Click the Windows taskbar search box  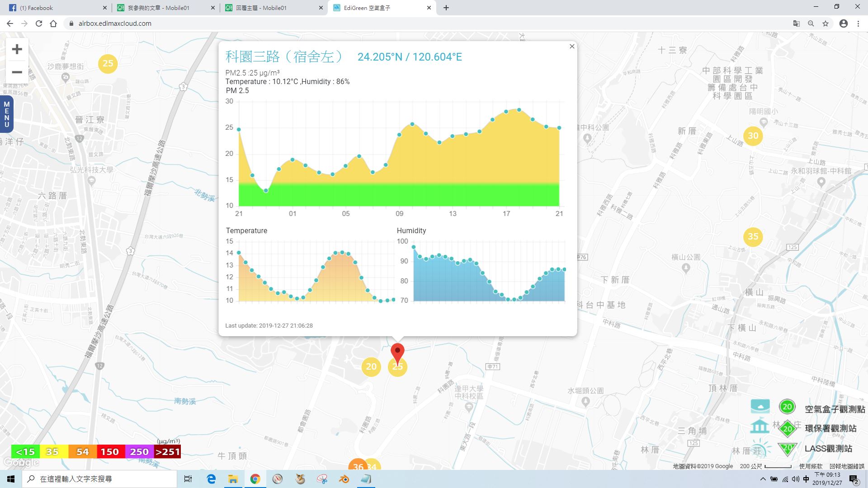(99, 479)
